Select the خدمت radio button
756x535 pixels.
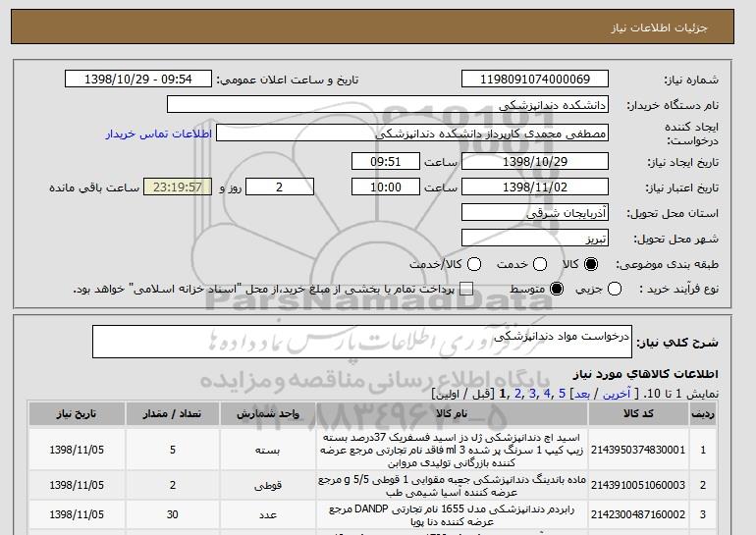[540, 264]
